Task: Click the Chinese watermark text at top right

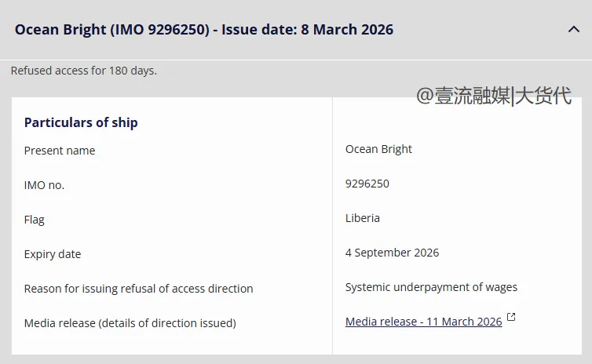Action: (x=494, y=96)
